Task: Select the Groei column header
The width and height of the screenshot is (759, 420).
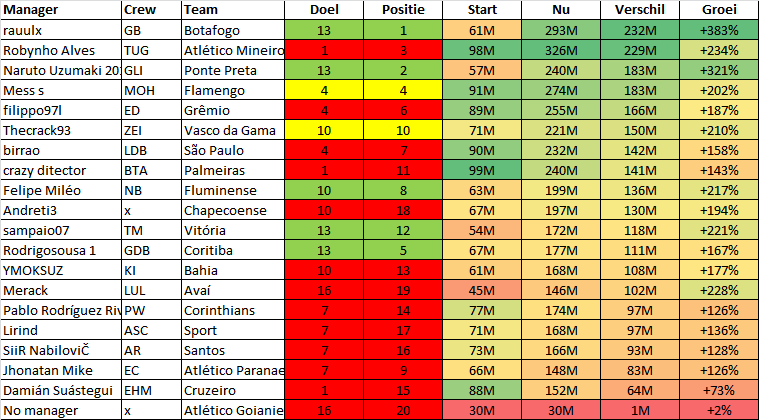Action: (719, 10)
